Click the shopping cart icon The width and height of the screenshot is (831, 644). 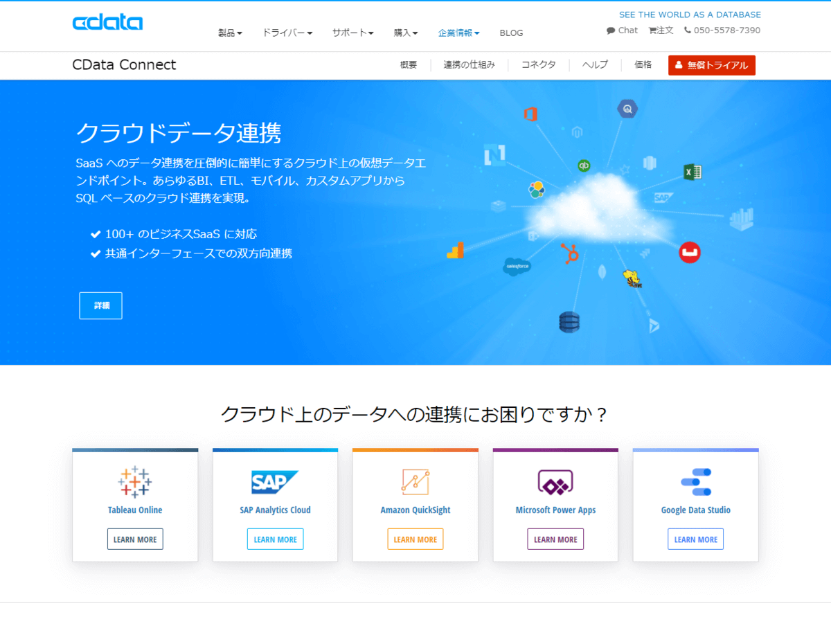pyautogui.click(x=652, y=30)
